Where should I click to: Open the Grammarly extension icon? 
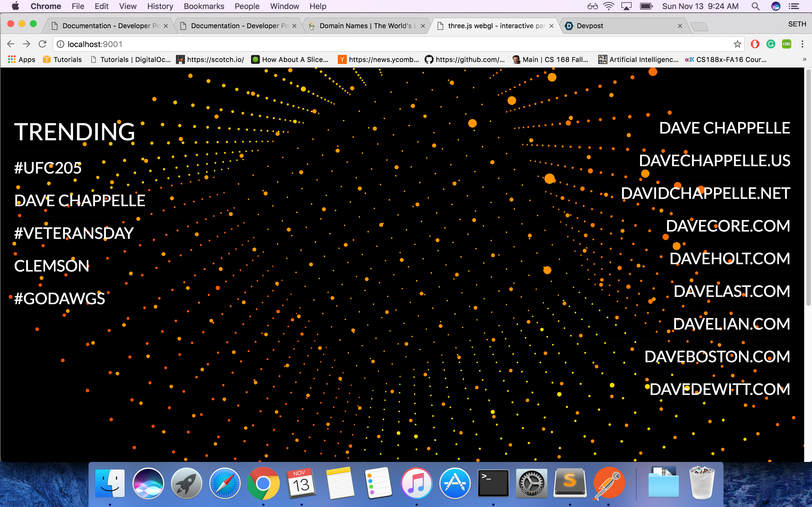[x=771, y=44]
